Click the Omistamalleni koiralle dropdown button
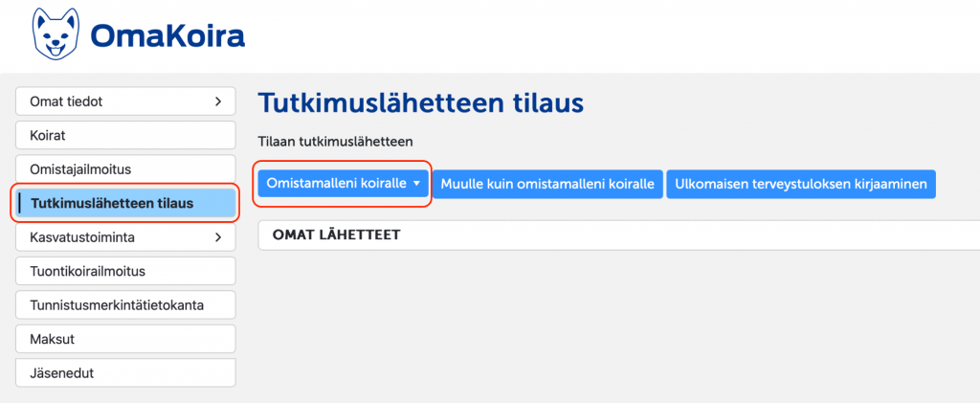This screenshot has width=980, height=403. 336,184
